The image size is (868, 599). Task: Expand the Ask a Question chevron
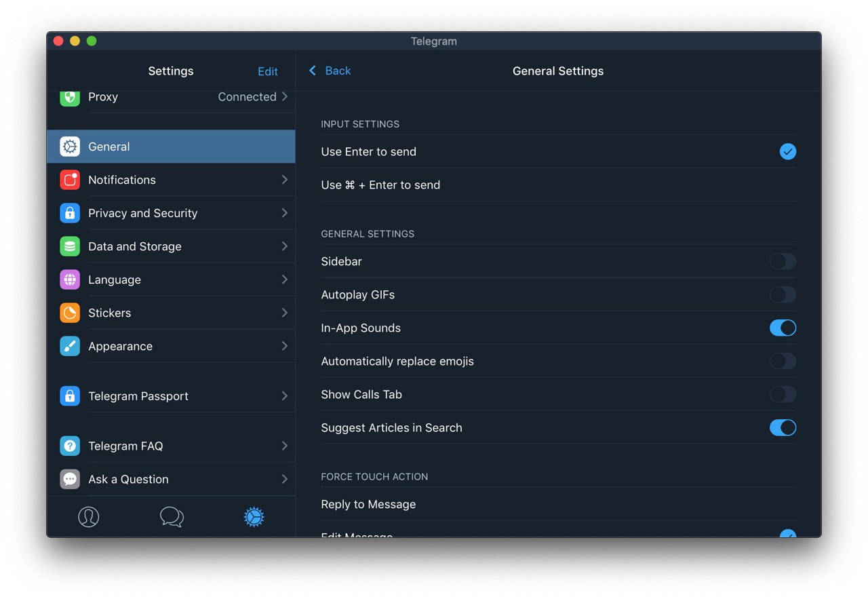tap(285, 479)
